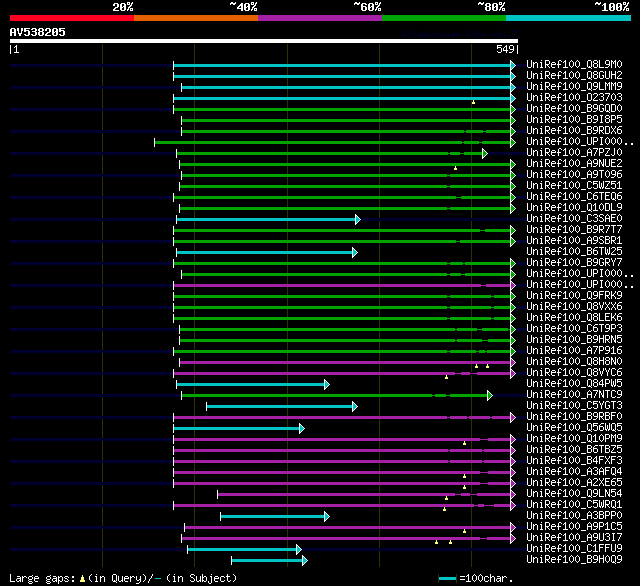Select the UniRef100_A2XE65 label
640x586 pixels.
(x=574, y=483)
